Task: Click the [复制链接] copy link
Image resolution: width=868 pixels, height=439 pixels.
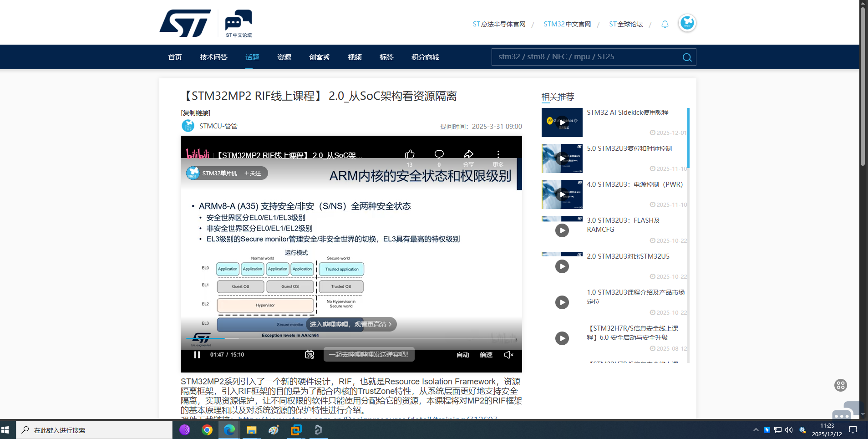Action: (x=196, y=113)
